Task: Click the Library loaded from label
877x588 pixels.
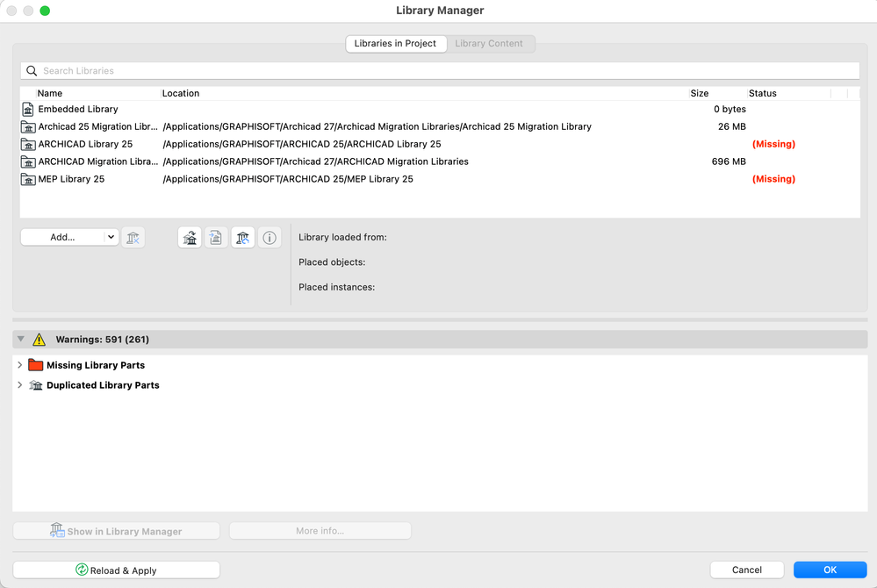Action: [342, 237]
